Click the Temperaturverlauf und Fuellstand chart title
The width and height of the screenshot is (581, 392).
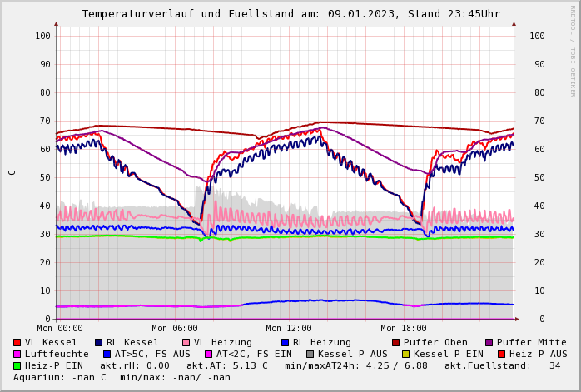pyautogui.click(x=290, y=14)
